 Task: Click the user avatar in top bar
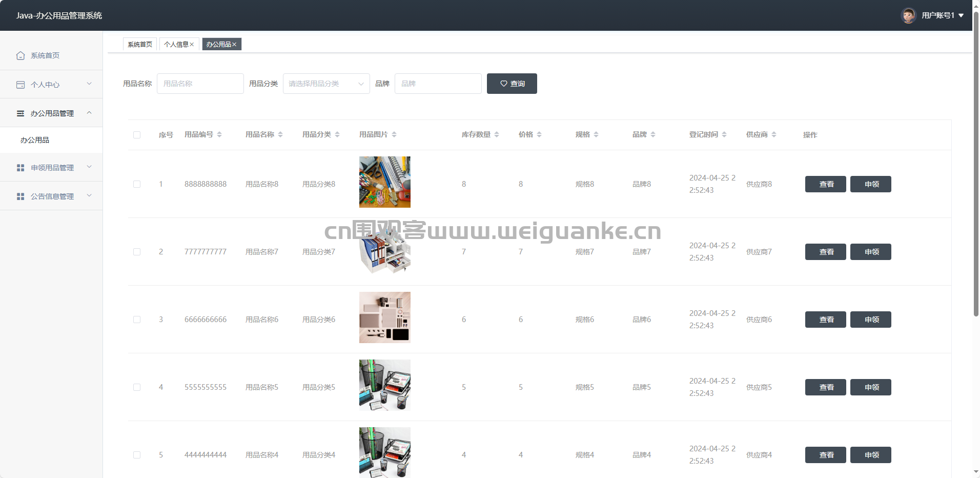point(908,15)
